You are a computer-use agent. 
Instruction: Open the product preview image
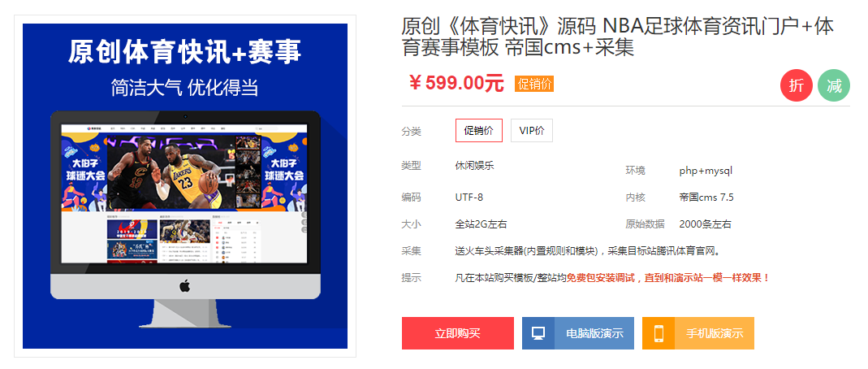tap(185, 186)
